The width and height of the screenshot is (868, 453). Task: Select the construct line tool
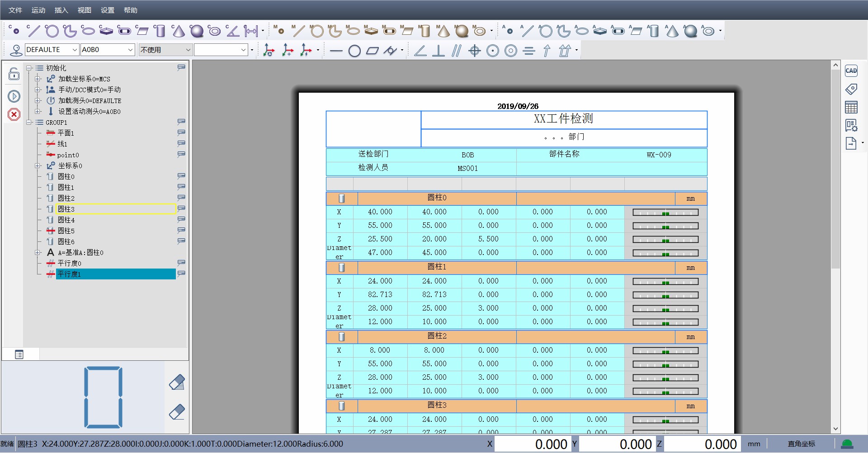tap(33, 31)
